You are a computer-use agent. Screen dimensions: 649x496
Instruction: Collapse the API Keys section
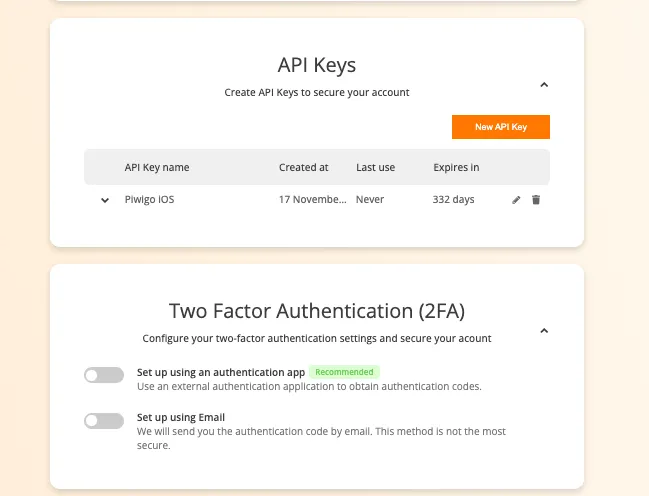(544, 85)
